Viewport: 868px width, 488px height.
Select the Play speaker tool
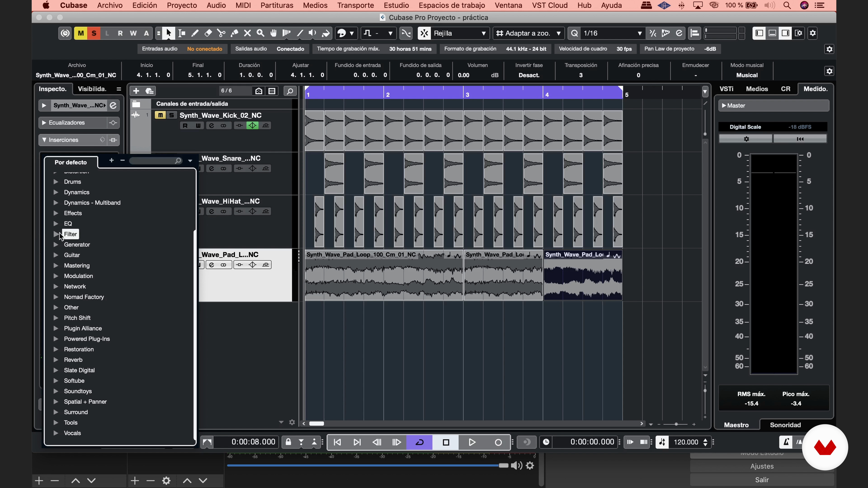313,33
